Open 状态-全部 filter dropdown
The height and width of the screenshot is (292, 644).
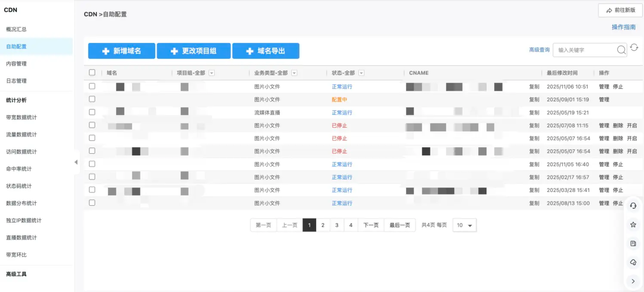click(361, 73)
